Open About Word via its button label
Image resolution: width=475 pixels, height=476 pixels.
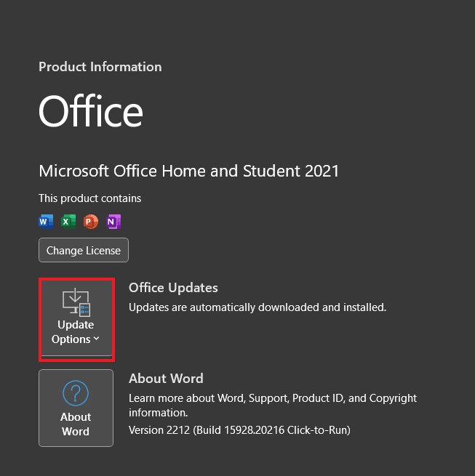pyautogui.click(x=76, y=424)
